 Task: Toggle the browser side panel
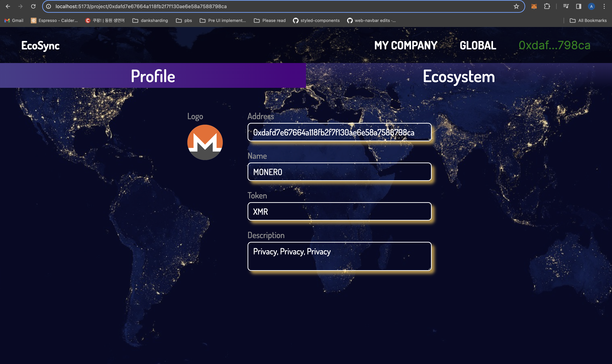point(578,6)
